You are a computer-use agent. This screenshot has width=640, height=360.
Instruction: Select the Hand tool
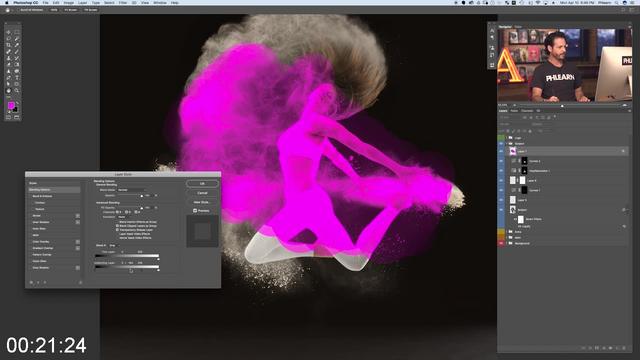pos(9,90)
